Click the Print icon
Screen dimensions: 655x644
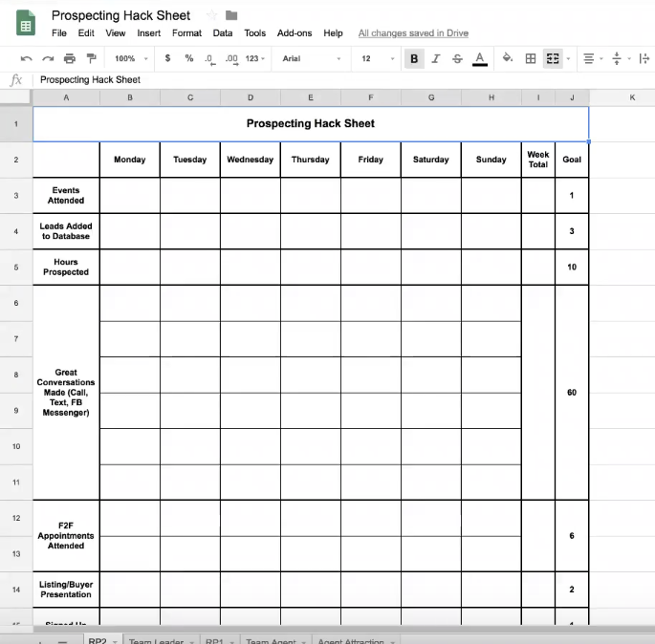point(70,59)
